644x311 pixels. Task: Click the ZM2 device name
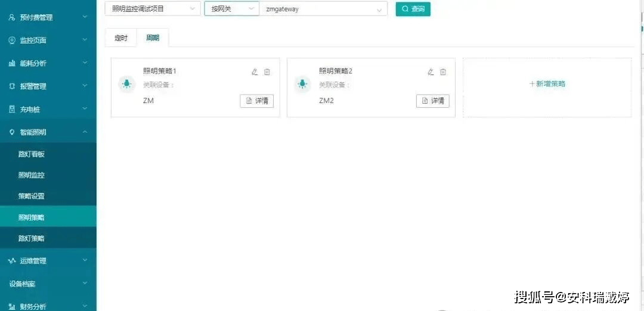point(326,101)
